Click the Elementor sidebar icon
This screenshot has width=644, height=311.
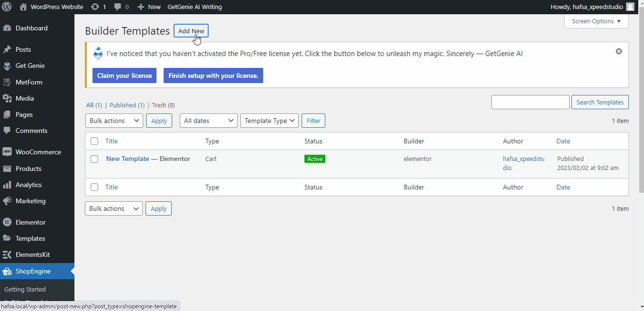coord(7,222)
